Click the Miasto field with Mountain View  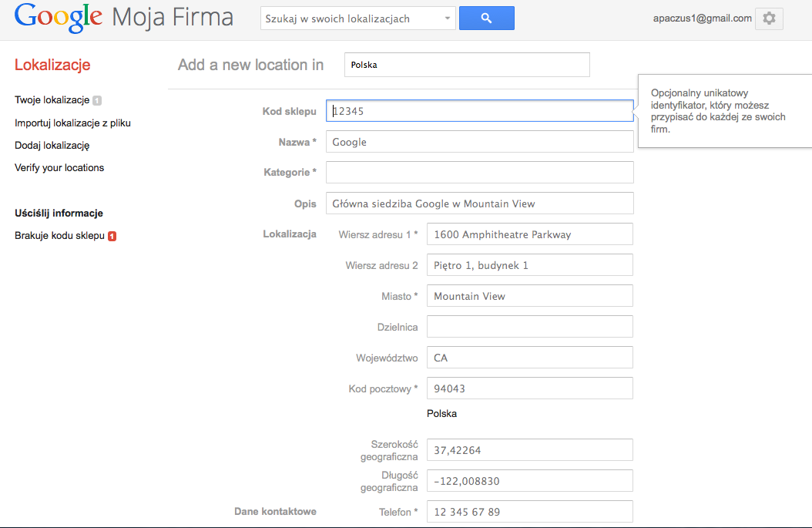529,296
